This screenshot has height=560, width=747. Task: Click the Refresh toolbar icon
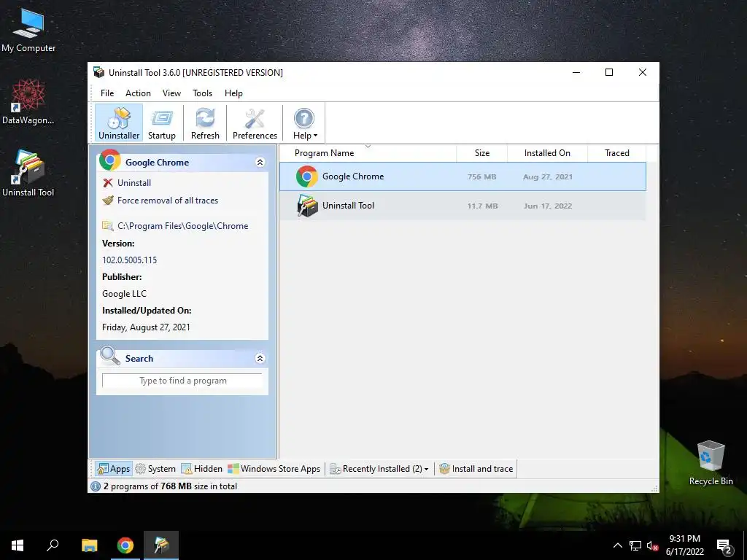coord(205,122)
